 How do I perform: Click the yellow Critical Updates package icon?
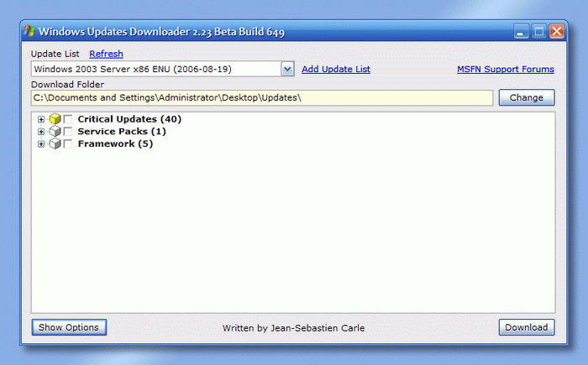(x=55, y=119)
